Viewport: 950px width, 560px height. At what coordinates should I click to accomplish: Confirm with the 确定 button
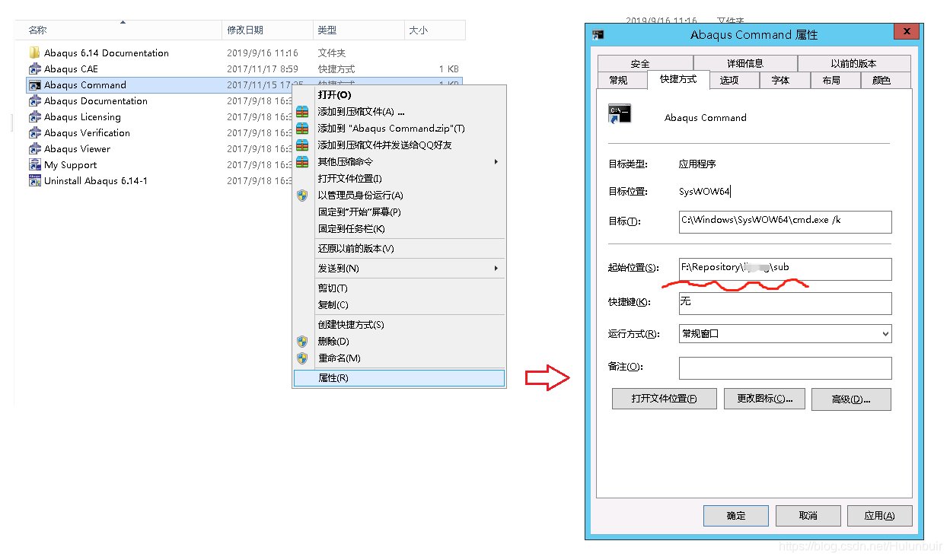point(736,515)
